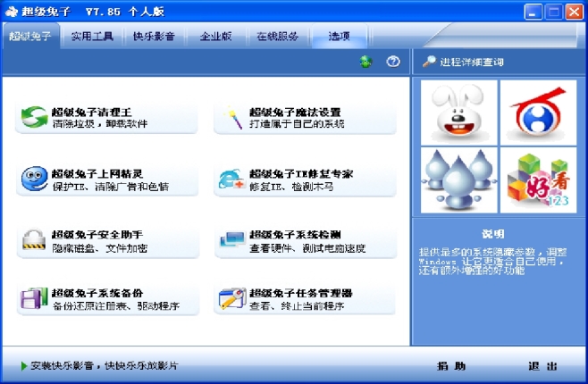Click the 捐助 button
Screen dimensions: 588x384
coord(451,366)
